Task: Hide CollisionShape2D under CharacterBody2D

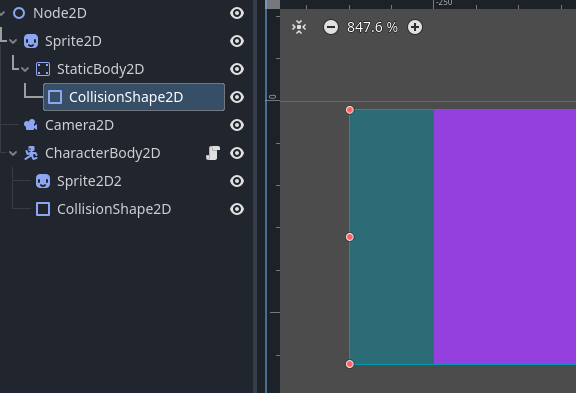Action: (237, 209)
